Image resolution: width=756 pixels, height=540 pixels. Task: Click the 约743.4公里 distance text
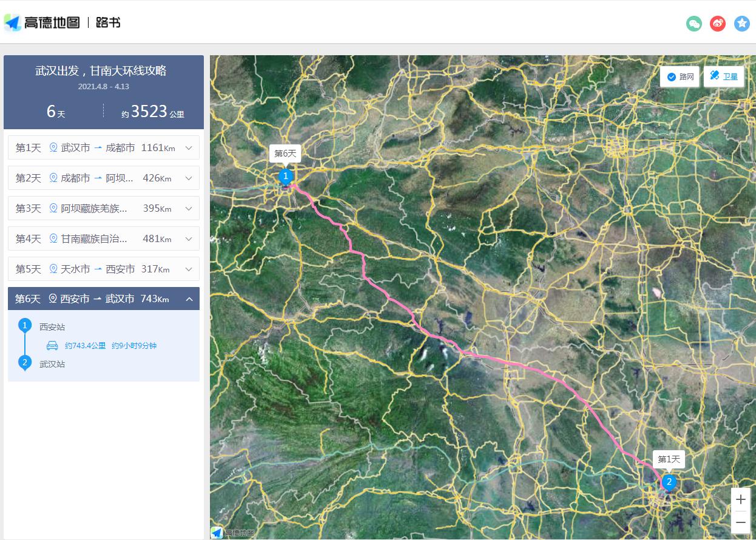tap(86, 345)
